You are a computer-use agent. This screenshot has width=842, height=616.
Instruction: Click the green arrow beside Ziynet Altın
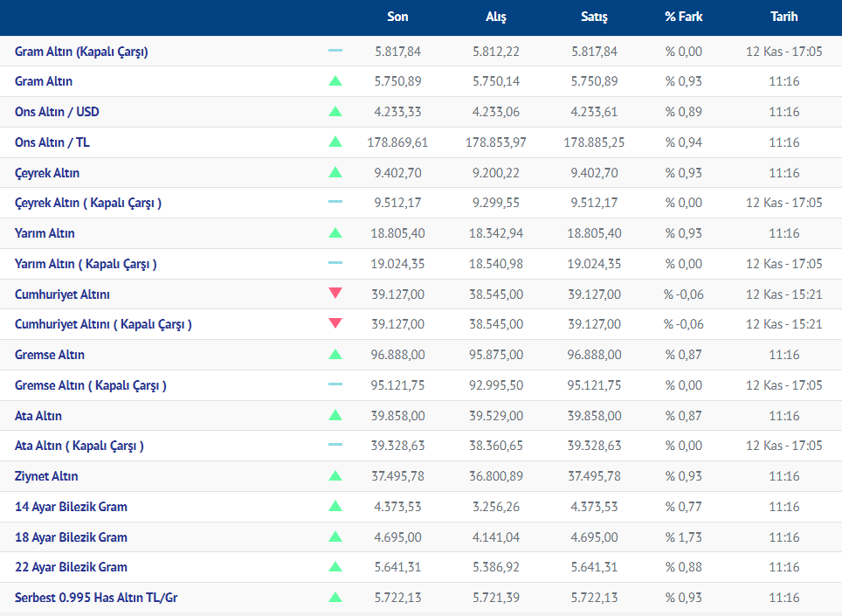tap(335, 476)
